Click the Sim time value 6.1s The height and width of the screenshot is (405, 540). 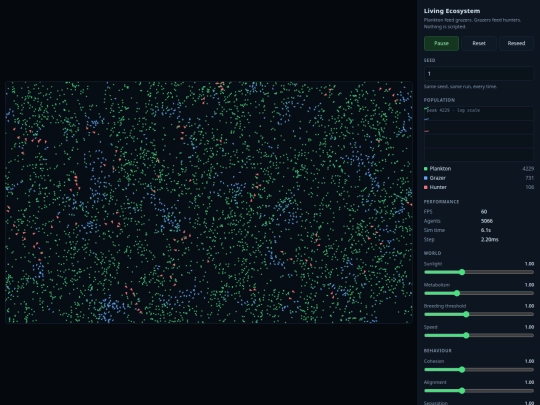pyautogui.click(x=486, y=230)
